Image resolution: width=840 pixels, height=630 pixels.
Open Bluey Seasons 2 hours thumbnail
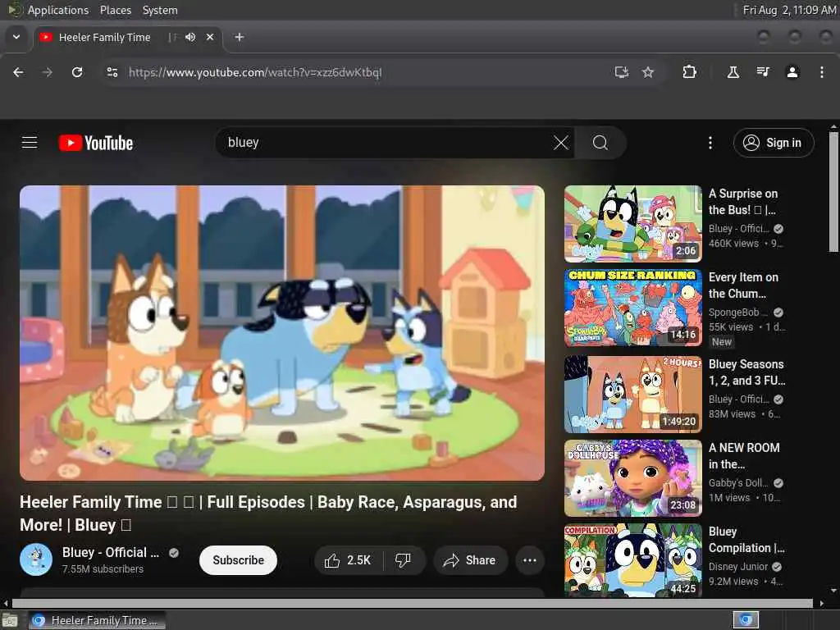pyautogui.click(x=633, y=395)
